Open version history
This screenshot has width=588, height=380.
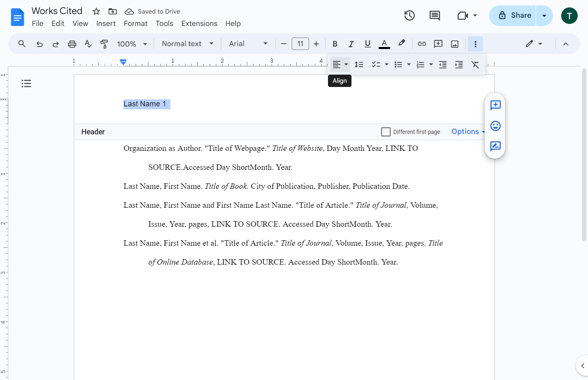(x=409, y=16)
